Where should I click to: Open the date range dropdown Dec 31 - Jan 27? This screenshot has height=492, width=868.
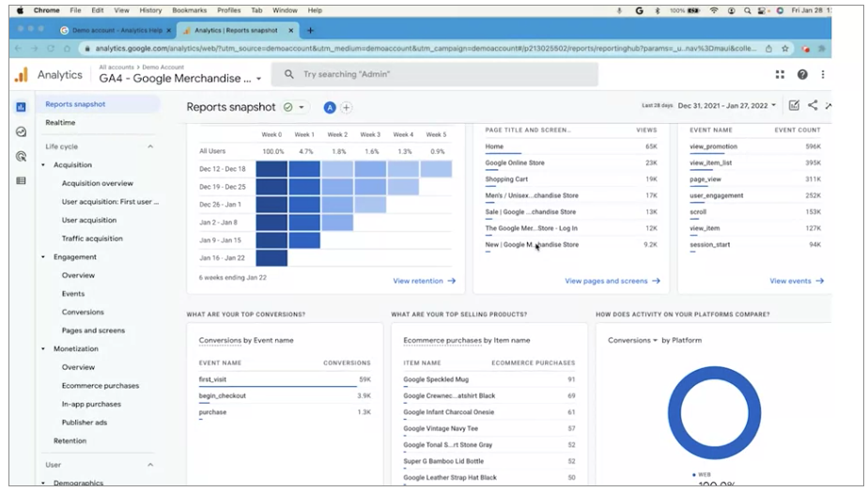pos(727,106)
